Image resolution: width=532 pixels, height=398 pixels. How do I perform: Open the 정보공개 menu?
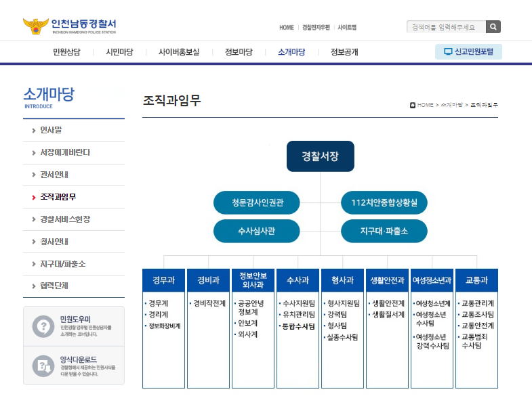pos(344,52)
